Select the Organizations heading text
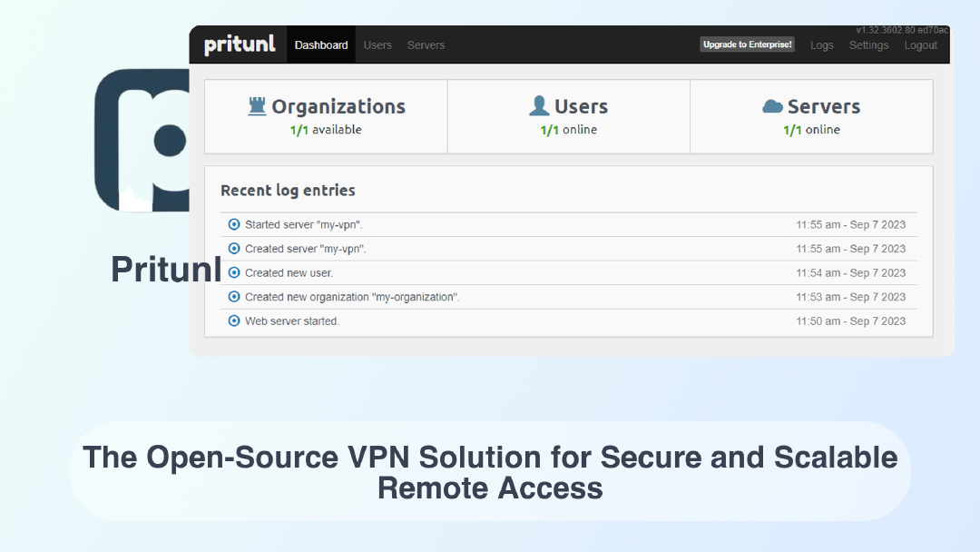This screenshot has width=980, height=552. click(x=338, y=107)
